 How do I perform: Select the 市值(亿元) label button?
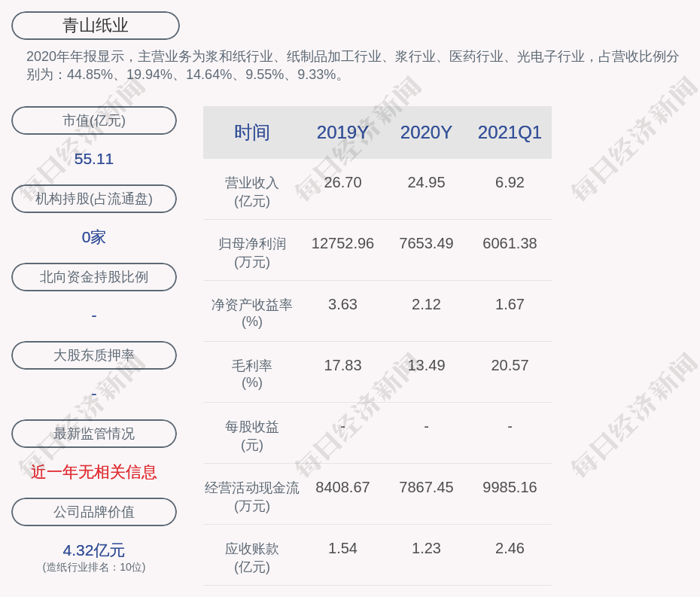click(94, 120)
